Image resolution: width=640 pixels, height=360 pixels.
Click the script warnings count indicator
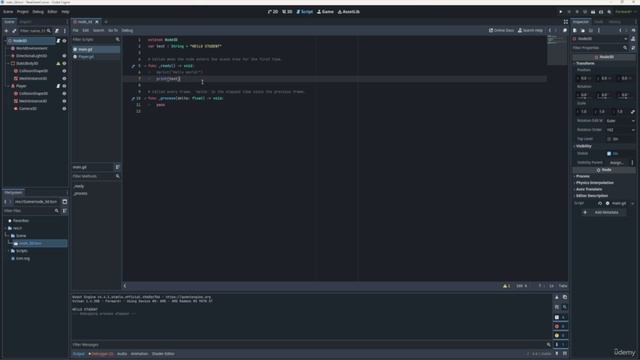click(x=507, y=286)
